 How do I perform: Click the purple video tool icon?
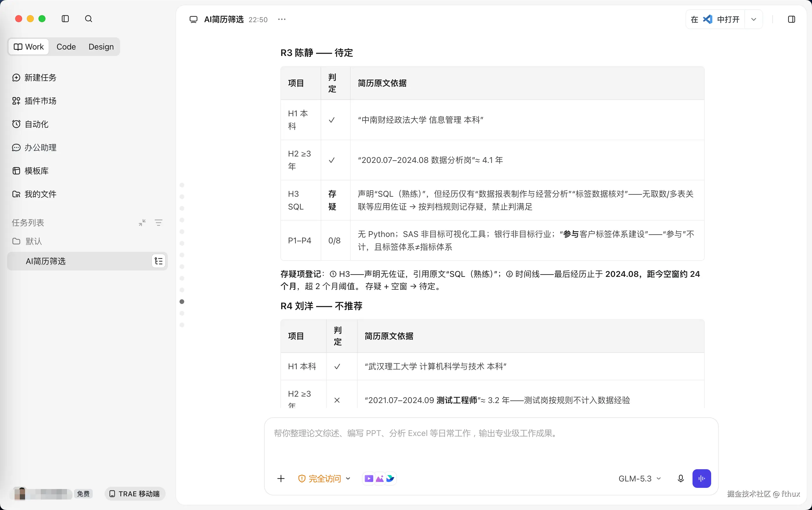(x=369, y=478)
